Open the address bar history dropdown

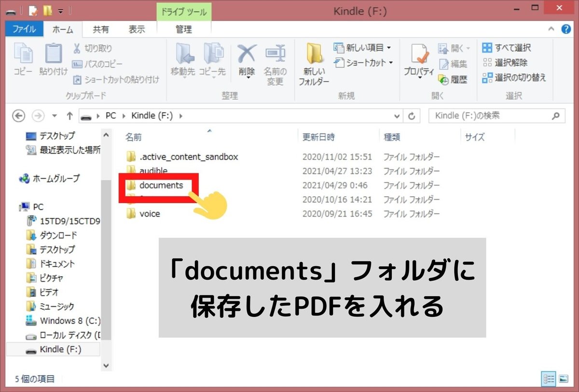pos(397,116)
